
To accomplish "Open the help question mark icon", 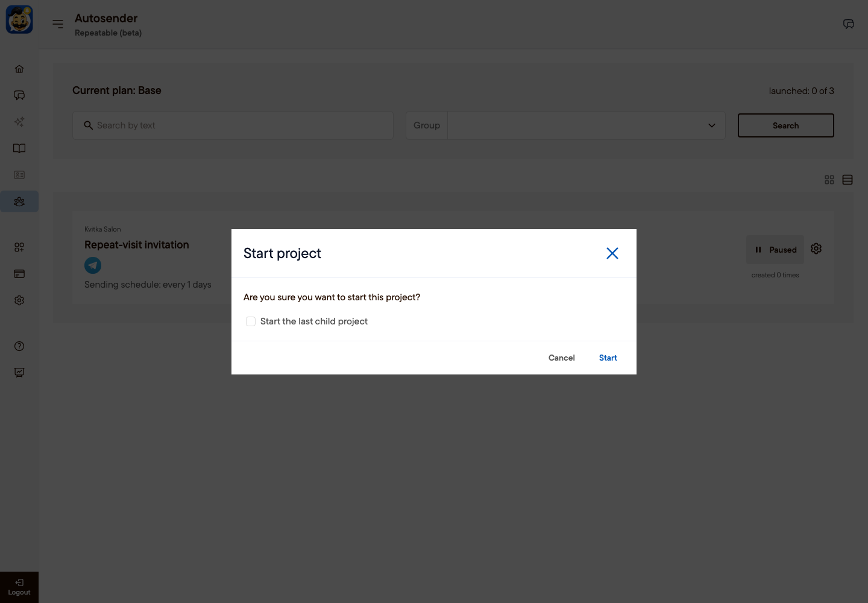I will 19,346.
